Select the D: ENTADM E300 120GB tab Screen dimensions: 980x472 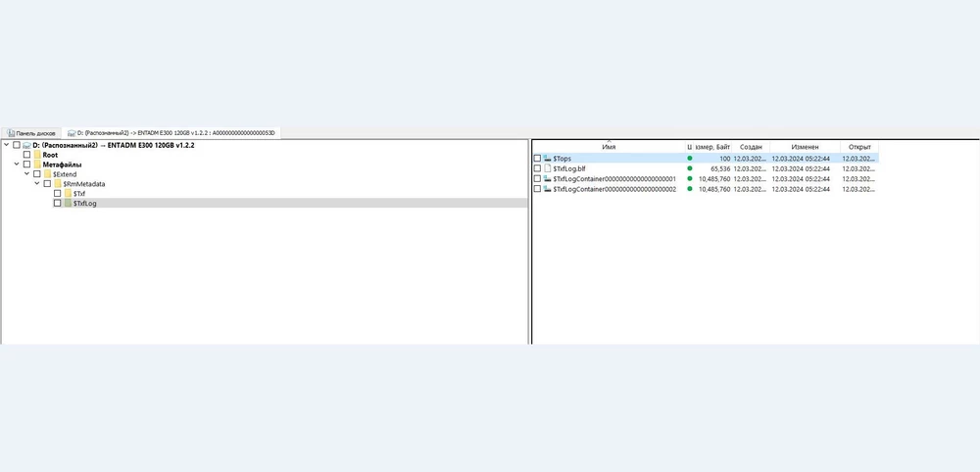(x=171, y=132)
